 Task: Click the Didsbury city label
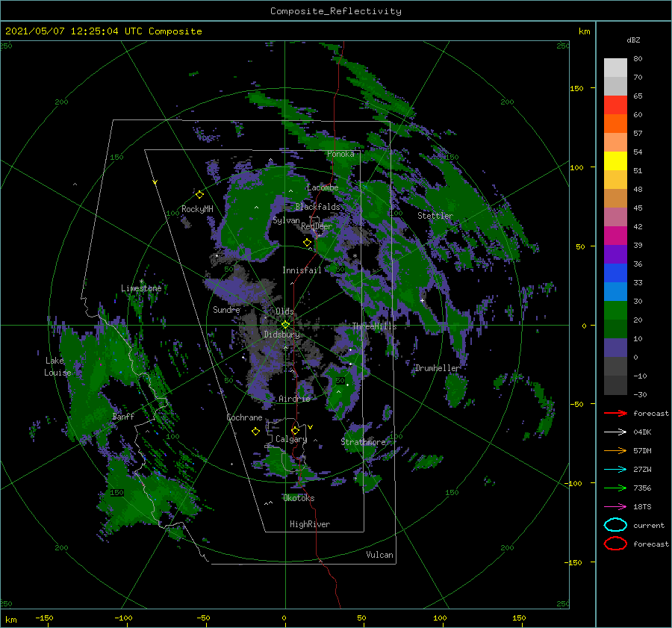281,335
